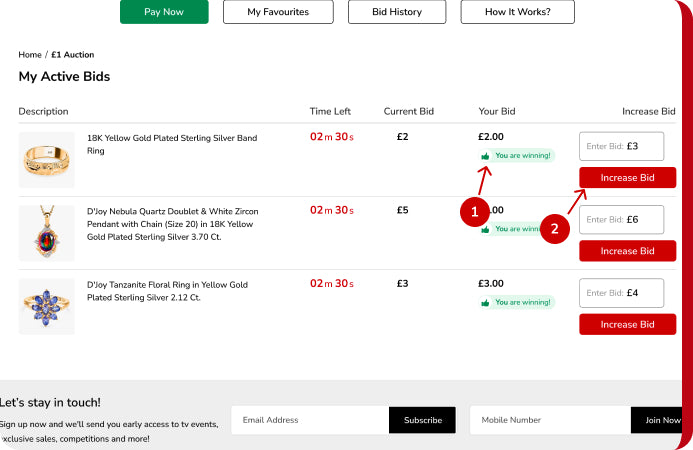Focus the Enter Bid £6 field
This screenshot has height=450, width=693.
tap(621, 220)
